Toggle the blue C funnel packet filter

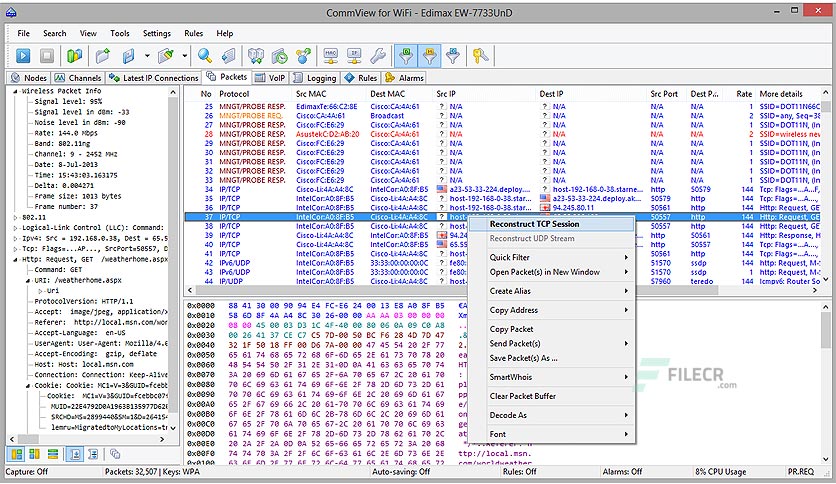coord(453,55)
